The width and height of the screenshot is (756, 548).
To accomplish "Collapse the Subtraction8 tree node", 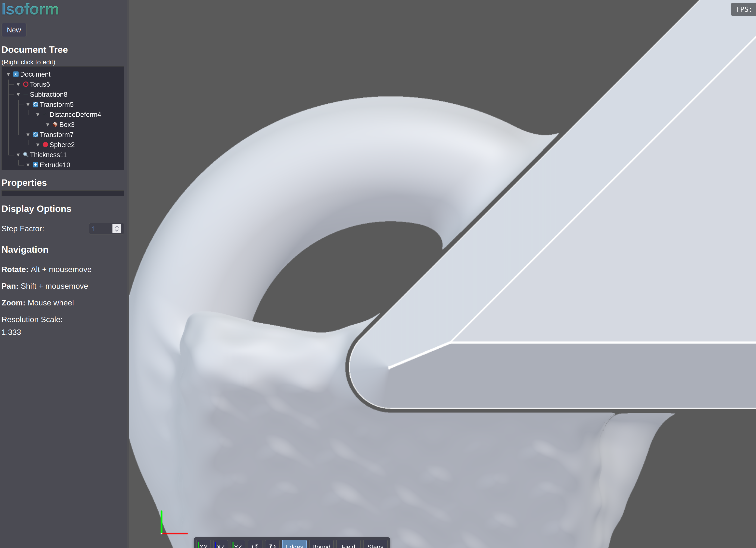I will pyautogui.click(x=18, y=95).
